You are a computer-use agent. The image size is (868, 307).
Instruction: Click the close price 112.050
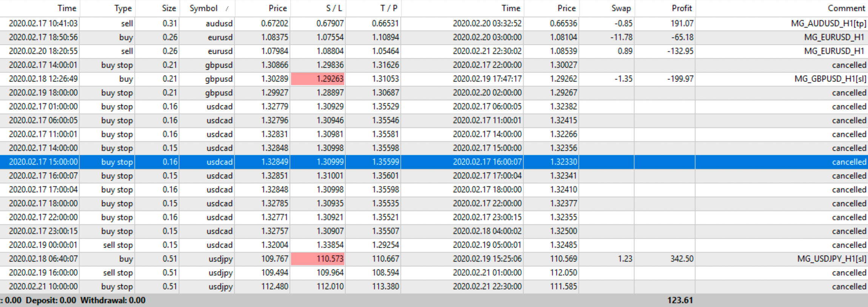click(x=563, y=273)
